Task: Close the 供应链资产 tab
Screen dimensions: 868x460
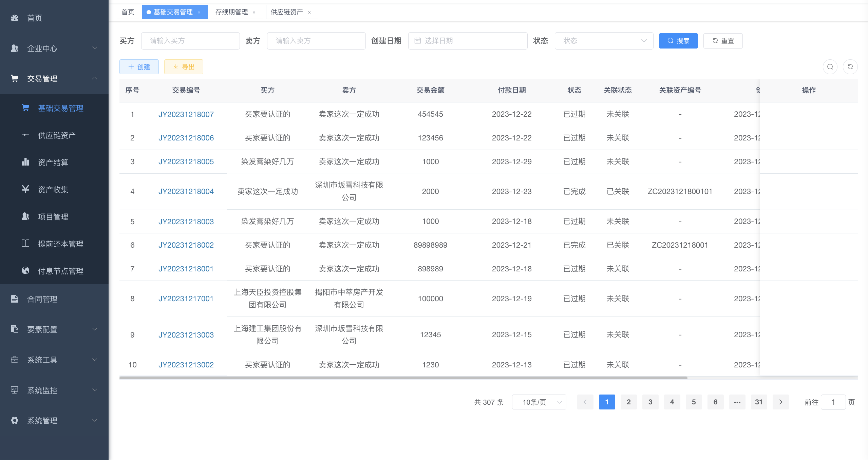Action: (309, 13)
